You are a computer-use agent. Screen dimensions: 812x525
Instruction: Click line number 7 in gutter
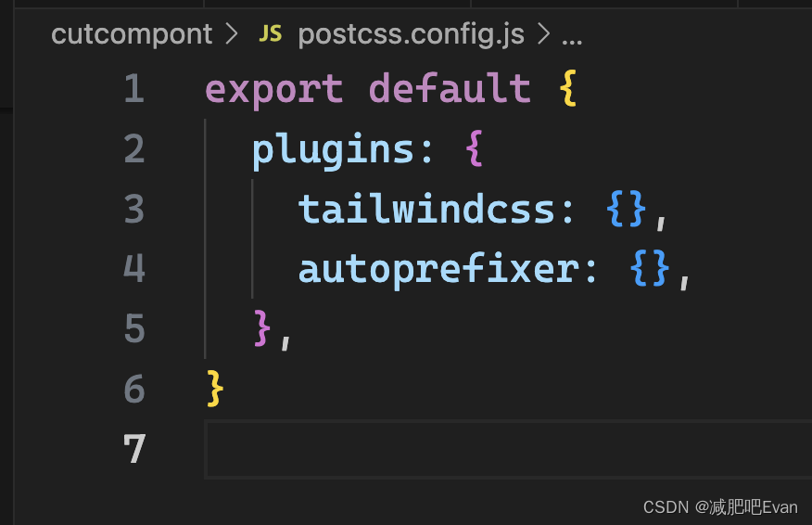[x=134, y=449]
